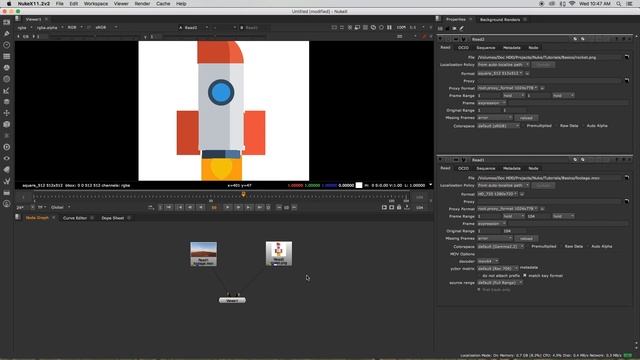640x360 pixels.
Task: Open the Metadata nodes tag icon
Action: (7, 170)
